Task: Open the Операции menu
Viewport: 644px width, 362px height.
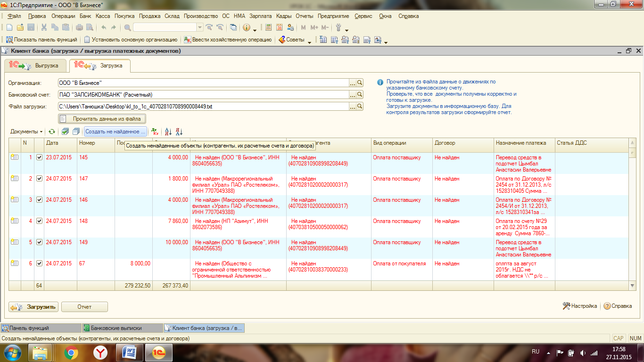Action: point(63,16)
